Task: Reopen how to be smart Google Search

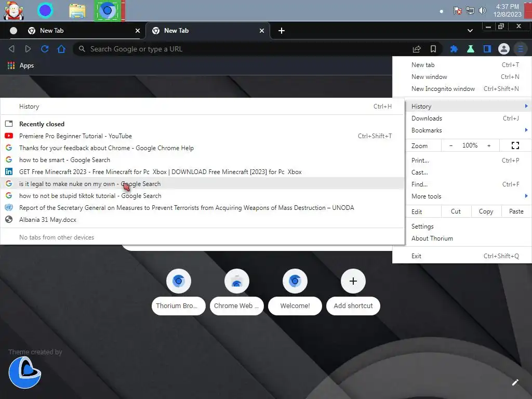Action: pos(202,160)
